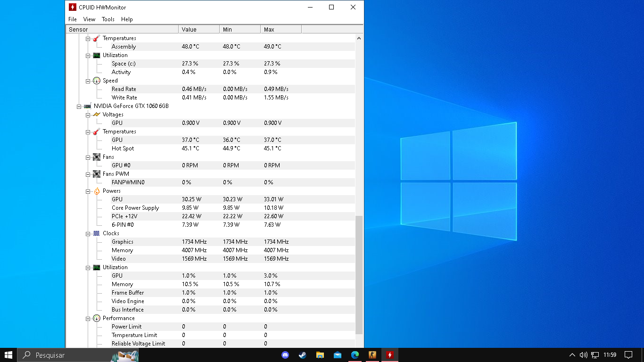Image resolution: width=644 pixels, height=362 pixels.
Task: Open the volume control in system tray
Action: point(584,355)
